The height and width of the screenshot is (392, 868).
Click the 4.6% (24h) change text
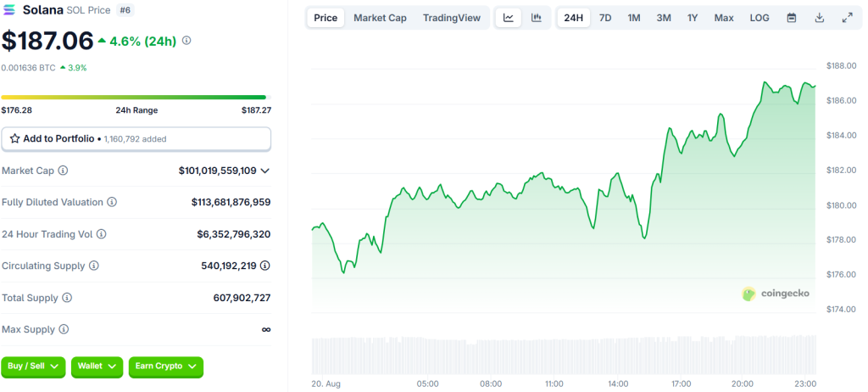142,41
